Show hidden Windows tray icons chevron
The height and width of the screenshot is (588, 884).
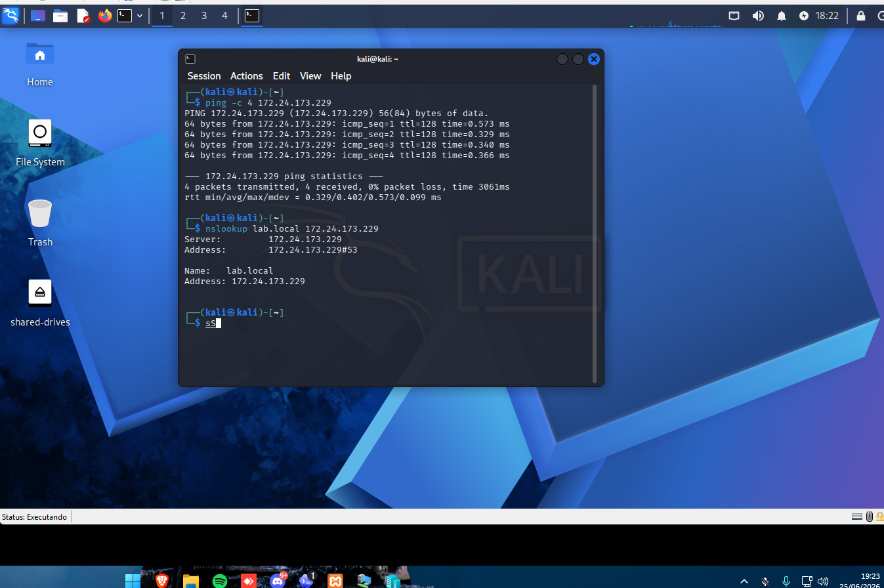coord(744,581)
